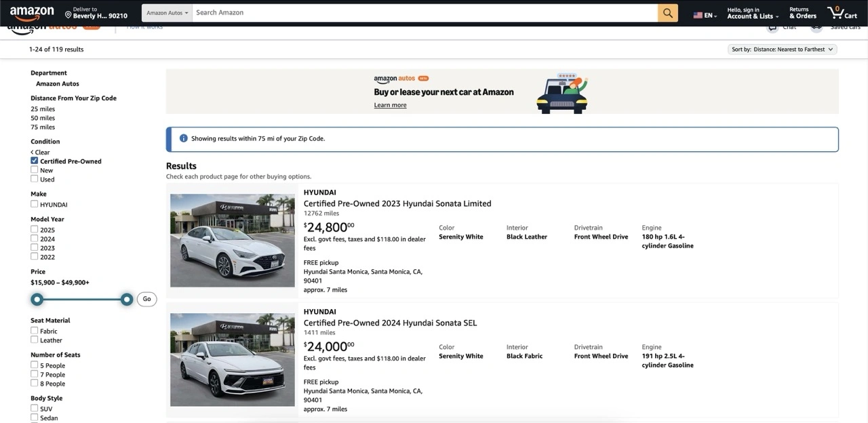Check the 2023 model year checkbox
This screenshot has height=423, width=868.
click(x=34, y=247)
